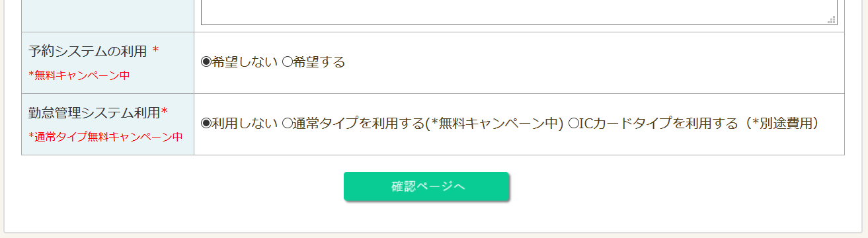Click the 確認ページへ button
This screenshot has height=238, width=868.
coord(426,186)
